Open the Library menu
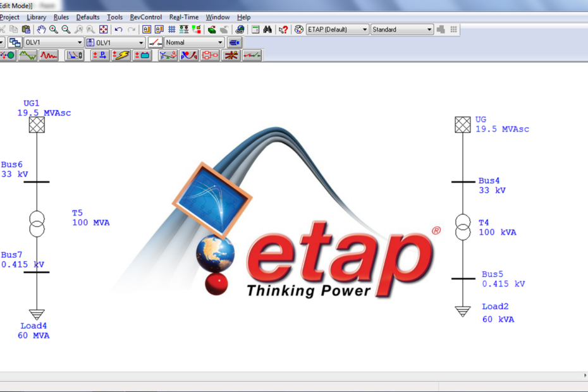The width and height of the screenshot is (588, 392). [37, 17]
